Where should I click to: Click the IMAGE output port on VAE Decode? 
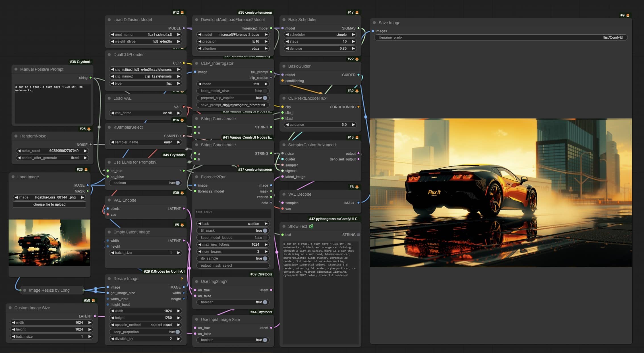click(x=358, y=203)
